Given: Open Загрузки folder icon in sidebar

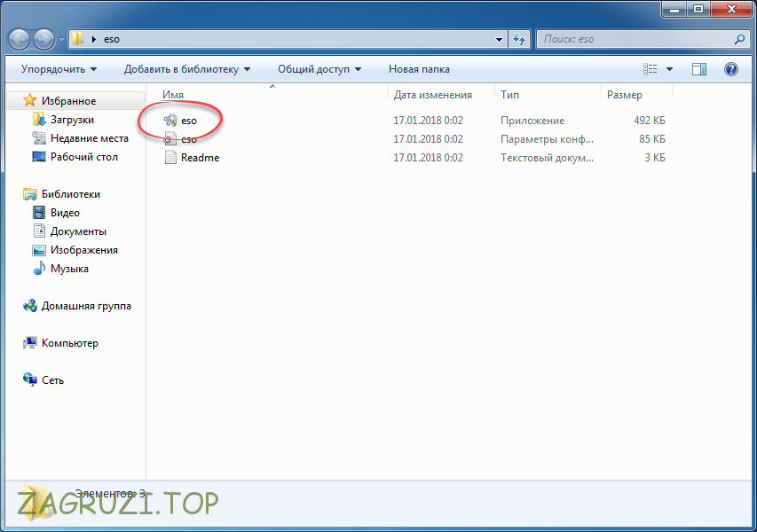Looking at the screenshot, I should pyautogui.click(x=39, y=119).
